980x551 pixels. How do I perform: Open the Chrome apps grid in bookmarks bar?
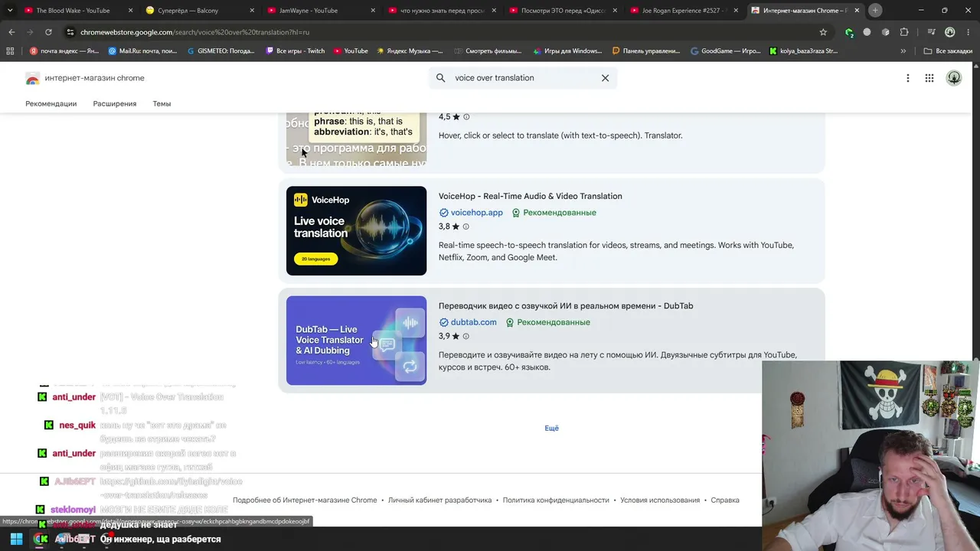10,51
